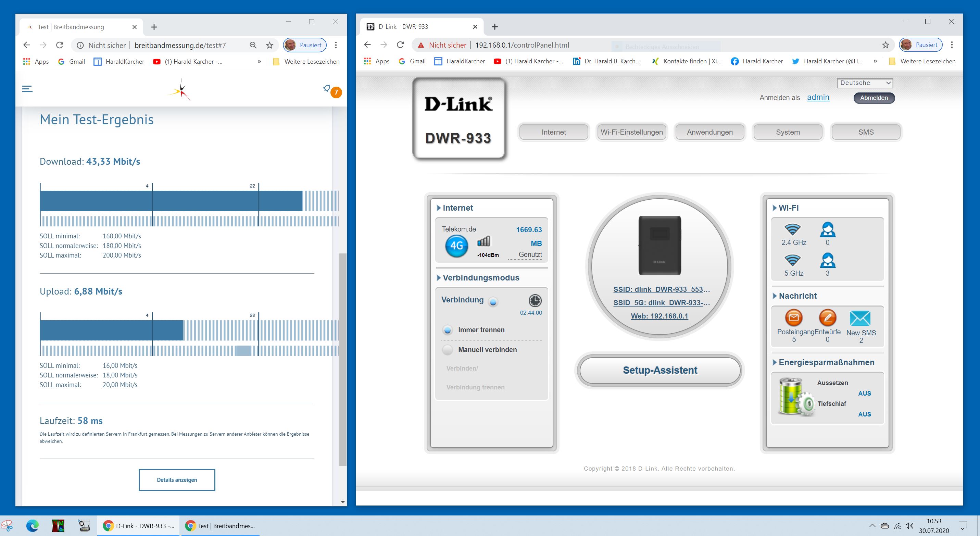Open the Posteingang inbox icon
The width and height of the screenshot is (980, 536).
794,317
